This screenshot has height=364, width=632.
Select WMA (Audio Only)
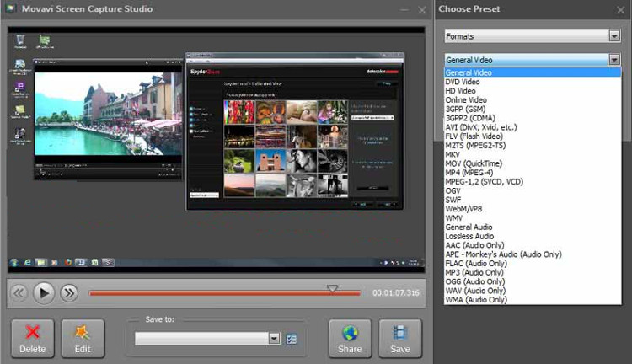533,299
